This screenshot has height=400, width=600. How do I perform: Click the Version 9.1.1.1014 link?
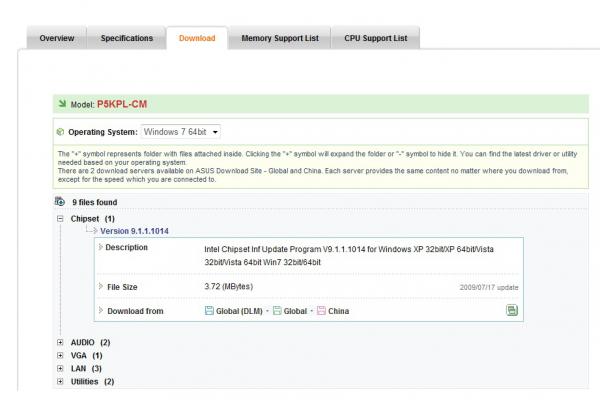[134, 231]
